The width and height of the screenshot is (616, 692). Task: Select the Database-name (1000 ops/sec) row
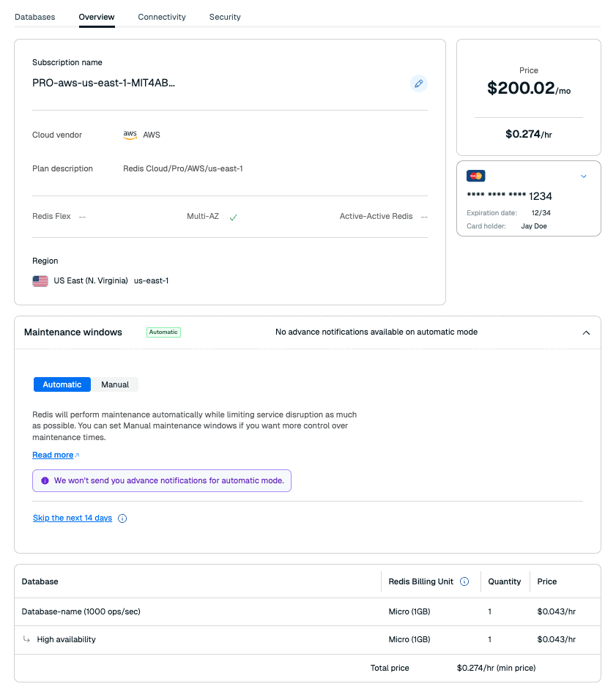point(81,611)
